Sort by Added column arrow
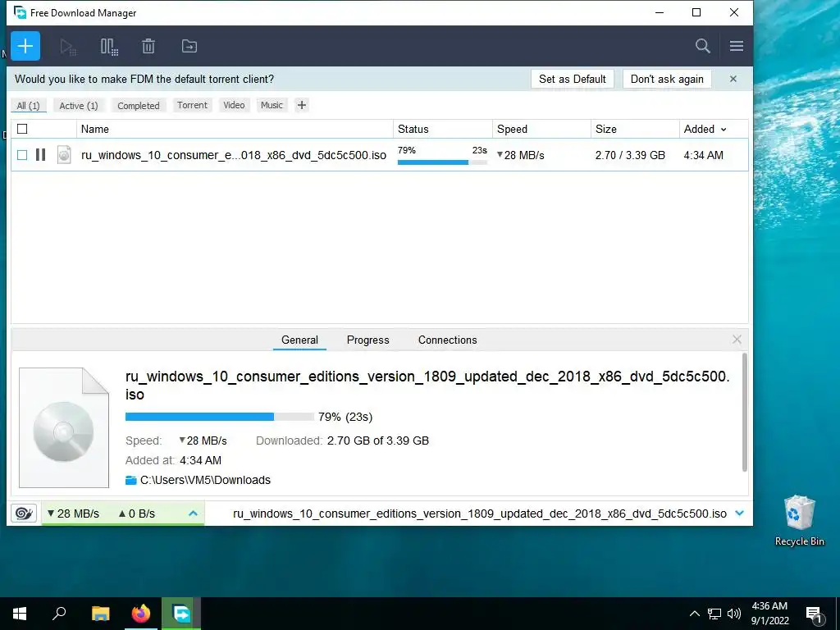Viewport: 840px width, 630px height. click(x=724, y=129)
